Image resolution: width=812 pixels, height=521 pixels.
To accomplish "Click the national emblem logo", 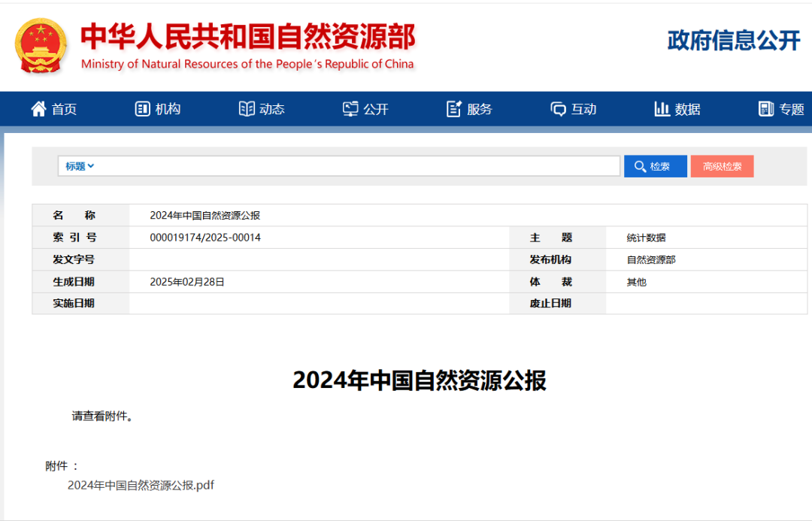I will click(41, 46).
